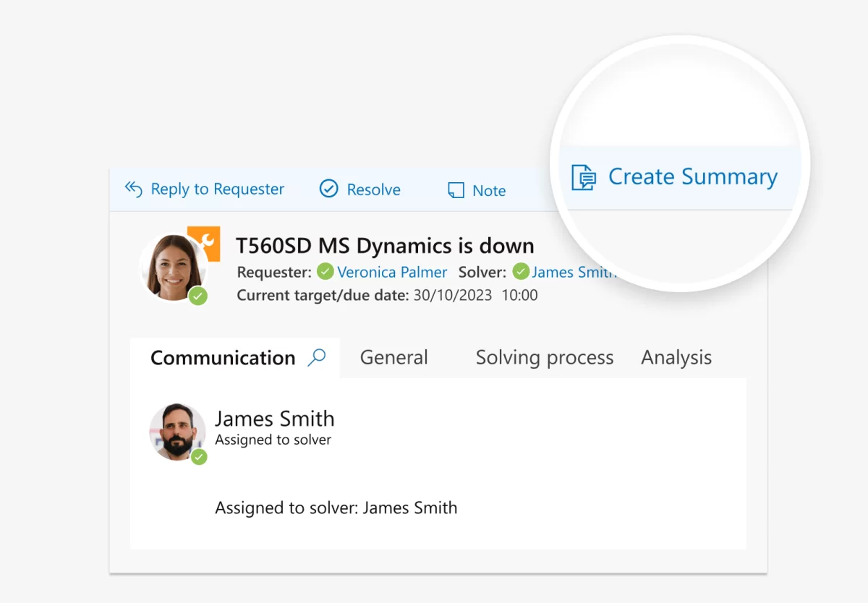The image size is (868, 603).
Task: Click green badge on James Smith's avatar
Action: coord(199,456)
